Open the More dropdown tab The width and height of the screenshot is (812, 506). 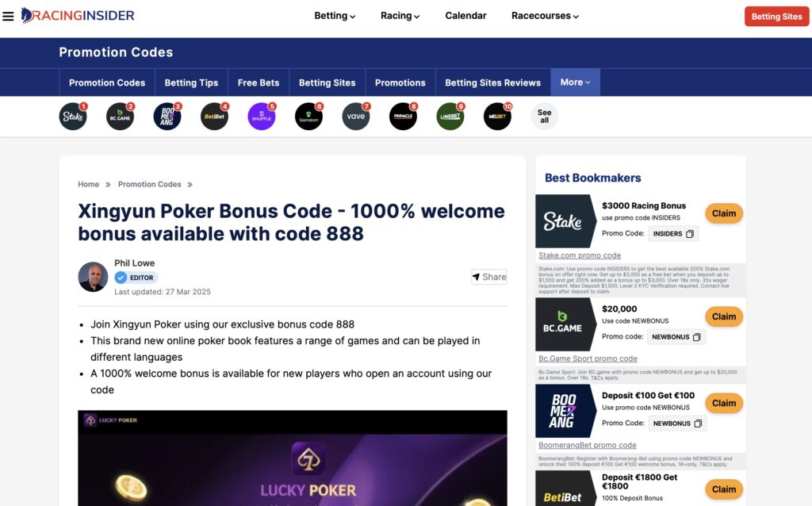point(576,82)
